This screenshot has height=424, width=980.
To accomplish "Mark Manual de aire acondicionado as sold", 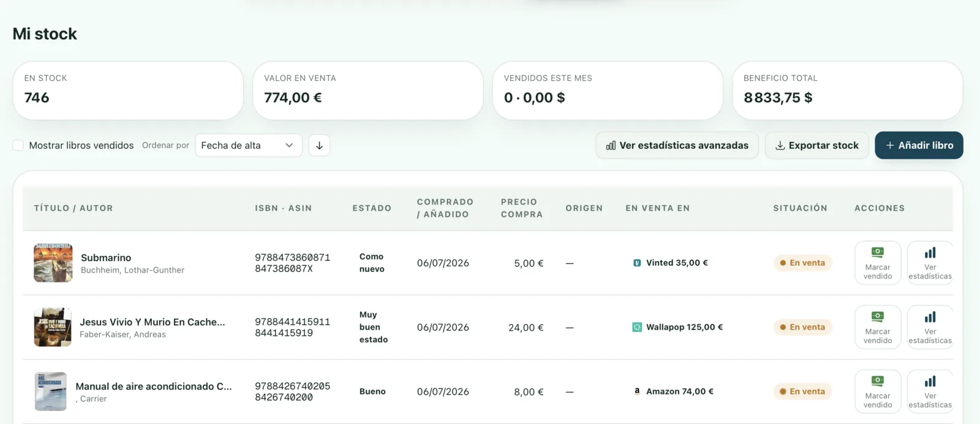I will pos(878,392).
